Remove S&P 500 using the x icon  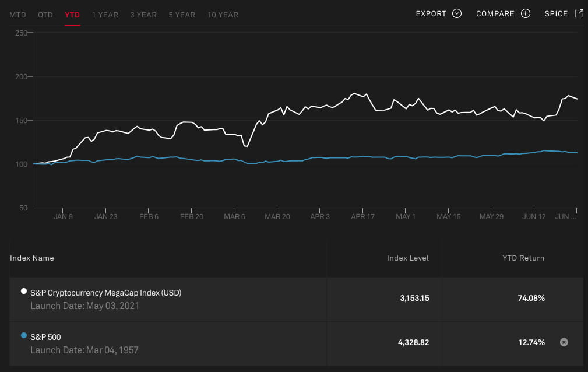pos(564,342)
